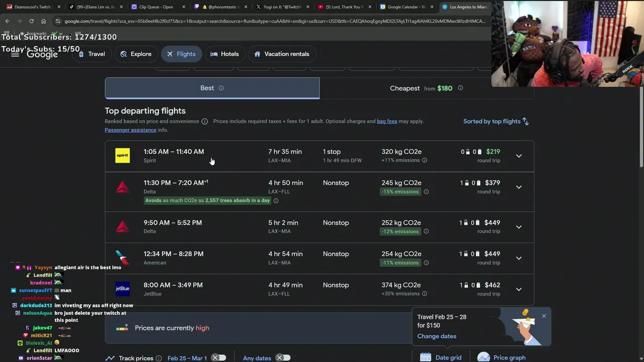
Task: Click the 'Any dates' label
Action: click(257, 358)
